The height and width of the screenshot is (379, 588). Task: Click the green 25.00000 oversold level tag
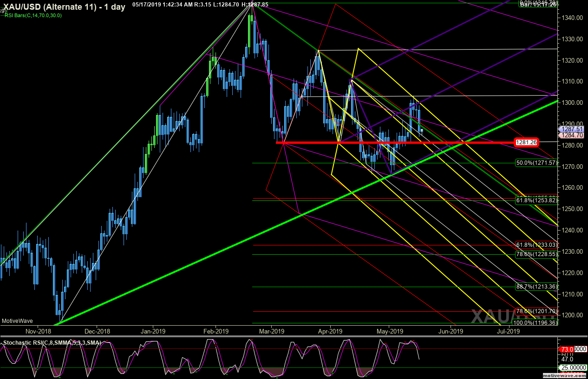[572, 368]
